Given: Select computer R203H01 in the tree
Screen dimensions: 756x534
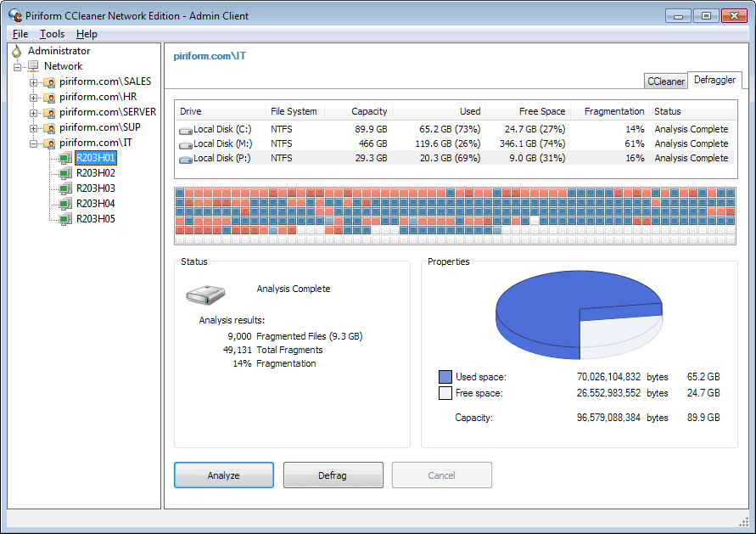Looking at the screenshot, I should click(x=96, y=158).
